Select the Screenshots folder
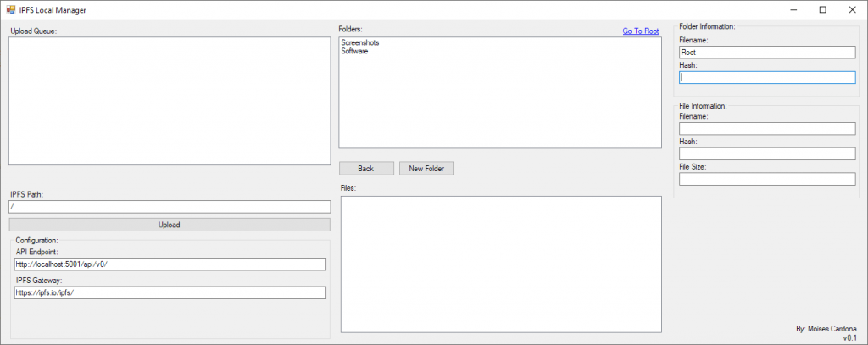This screenshot has width=868, height=345. pos(360,42)
